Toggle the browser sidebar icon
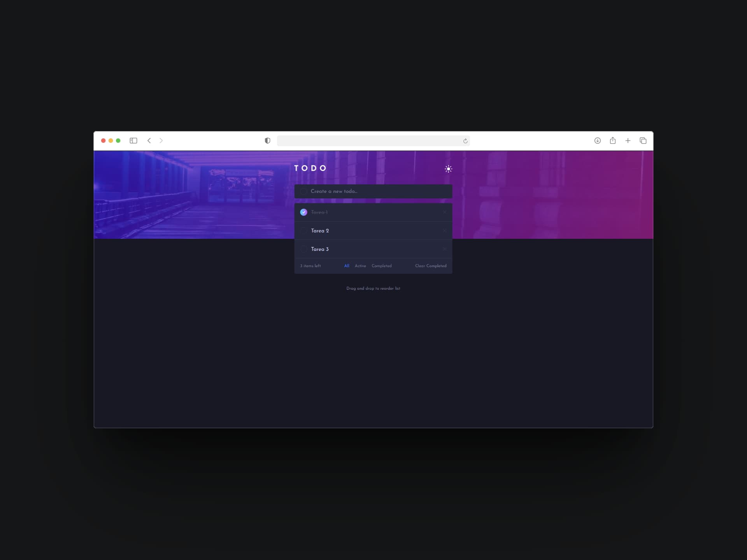The height and width of the screenshot is (560, 747). pos(133,141)
